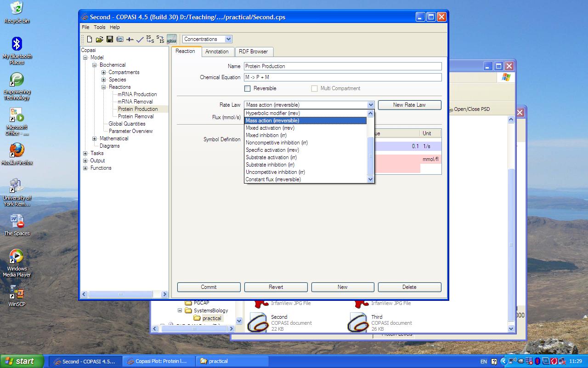The image size is (588, 368).
Task: Click the New document toolbar icon
Action: click(90, 40)
